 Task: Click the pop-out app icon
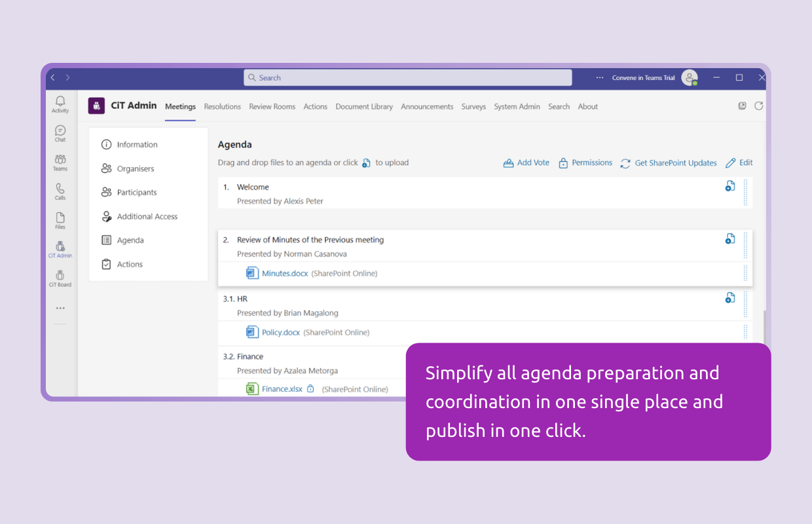[742, 106]
